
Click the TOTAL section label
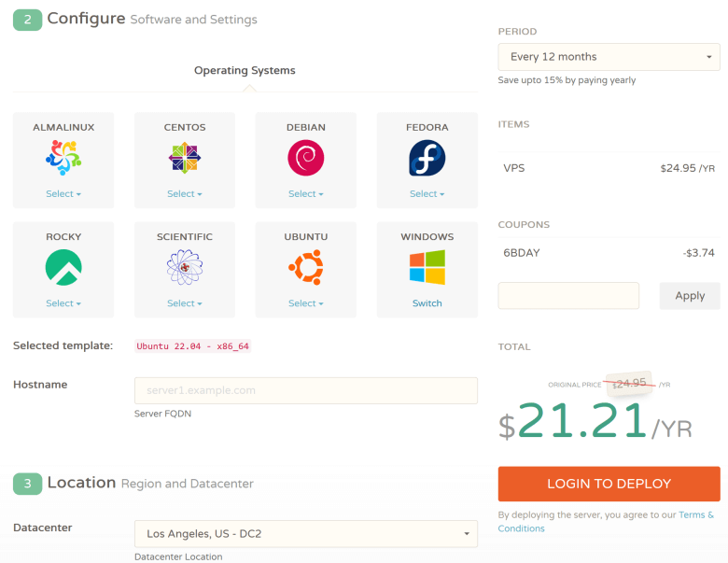(514, 346)
